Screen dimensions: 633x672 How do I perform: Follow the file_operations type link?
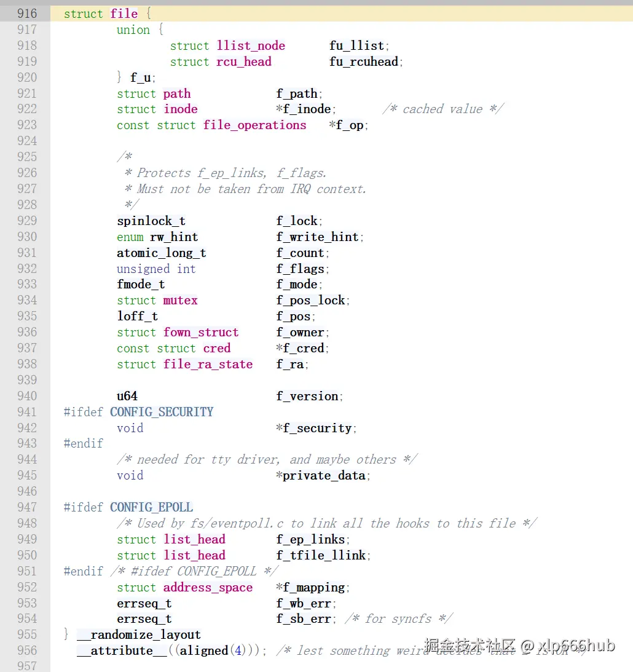tap(254, 125)
